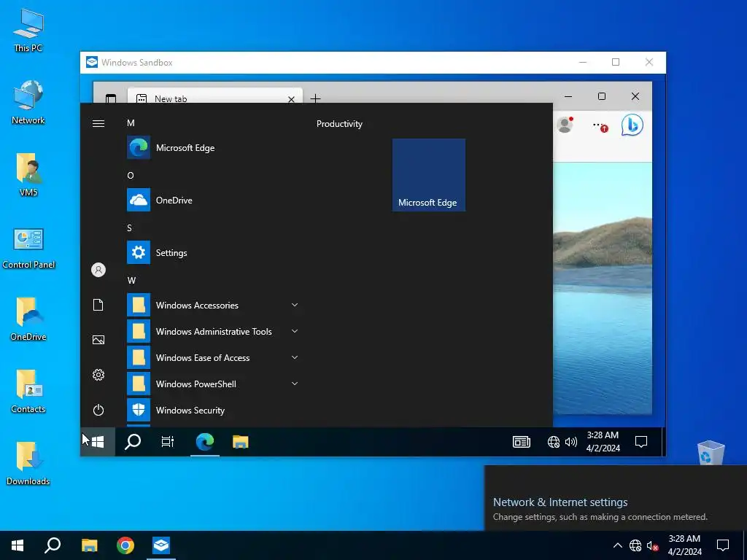Select the Contacts desktop folder
The image size is (747, 560).
click(x=28, y=391)
